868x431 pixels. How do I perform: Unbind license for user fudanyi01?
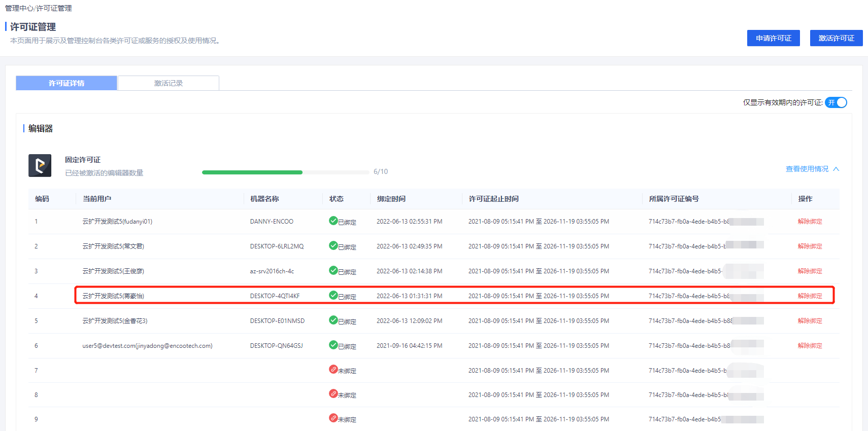(x=810, y=222)
